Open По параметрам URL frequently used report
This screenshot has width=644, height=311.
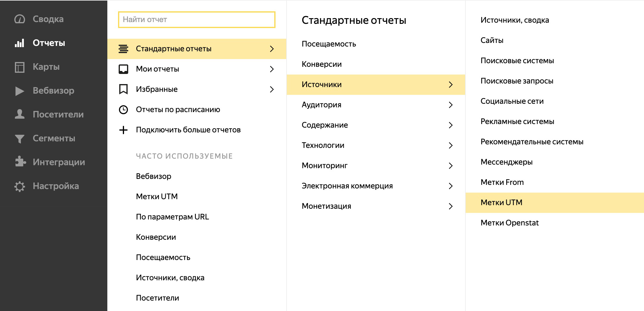click(172, 217)
